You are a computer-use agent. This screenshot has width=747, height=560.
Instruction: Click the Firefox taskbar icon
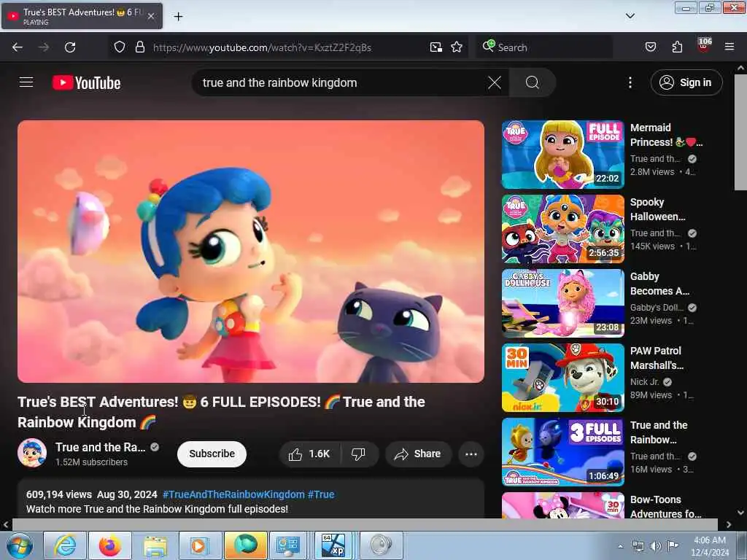pyautogui.click(x=109, y=545)
